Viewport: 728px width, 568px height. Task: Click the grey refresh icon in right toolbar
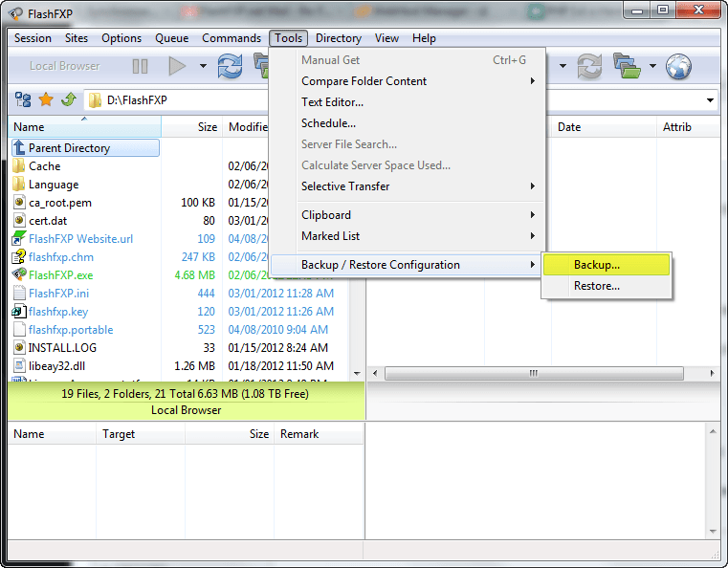[x=589, y=66]
